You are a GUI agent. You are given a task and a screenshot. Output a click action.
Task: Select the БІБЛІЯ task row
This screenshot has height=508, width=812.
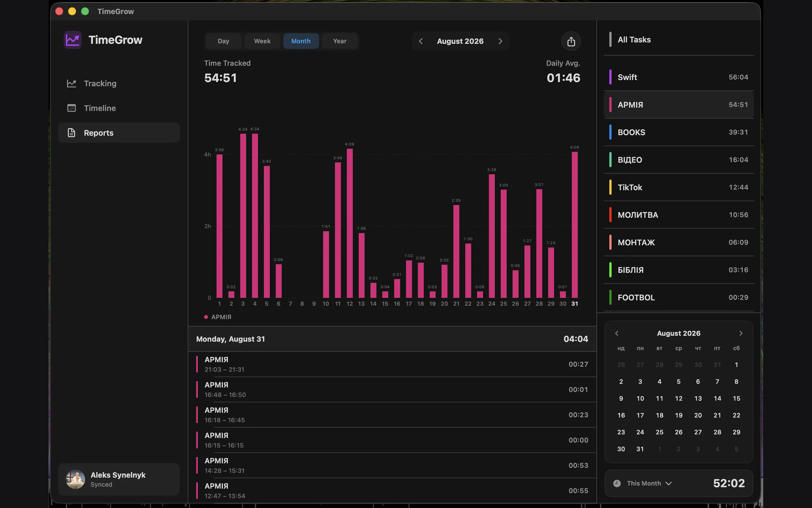click(678, 270)
